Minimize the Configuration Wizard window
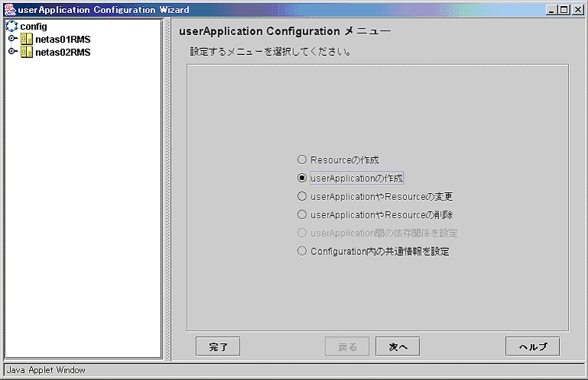 point(551,10)
